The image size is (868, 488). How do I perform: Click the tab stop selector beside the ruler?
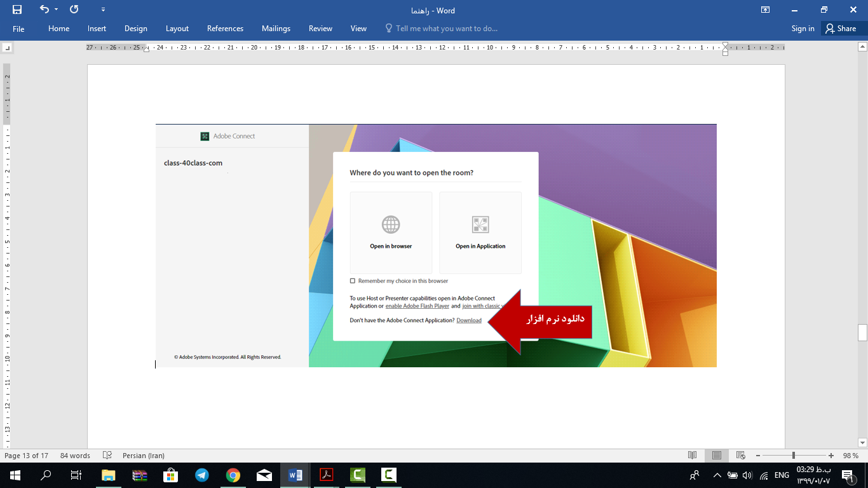(x=7, y=48)
